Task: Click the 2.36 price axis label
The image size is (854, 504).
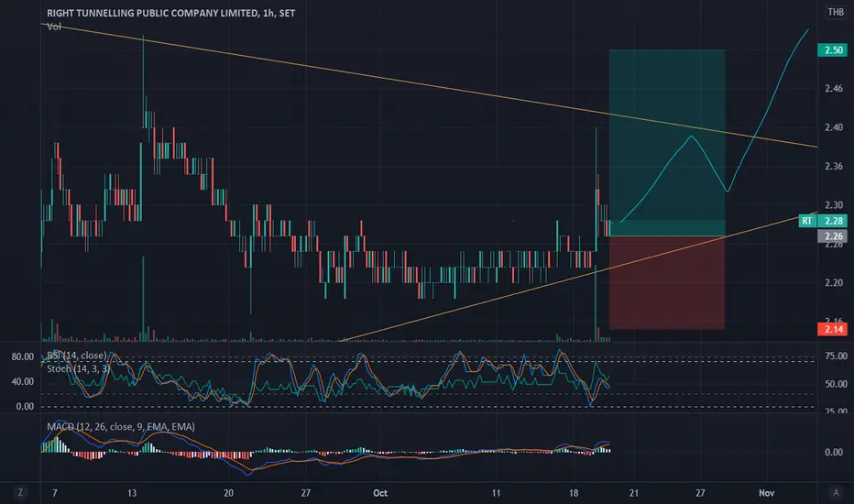Action: 833,166
